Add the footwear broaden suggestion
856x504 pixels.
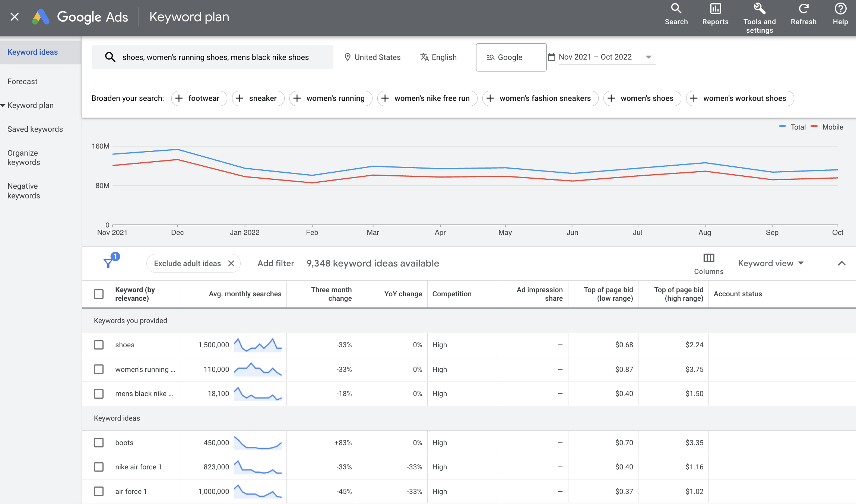(199, 98)
